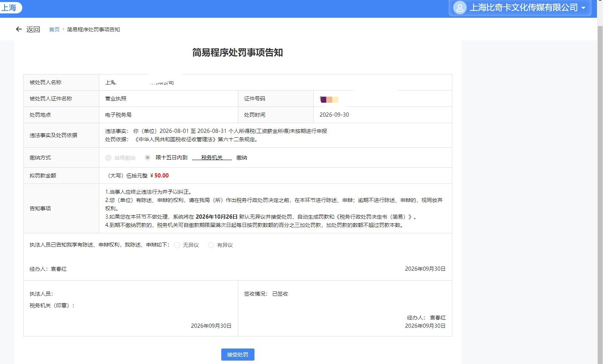Viewport: 603px width, 364px height.
Task: Select the 无异议 radio option
Action: click(x=177, y=245)
